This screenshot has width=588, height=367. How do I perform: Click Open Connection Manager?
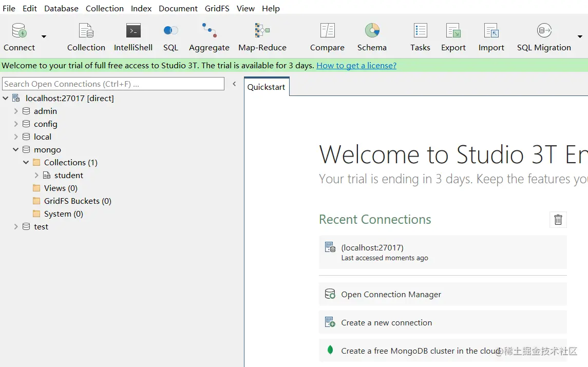pos(443,294)
